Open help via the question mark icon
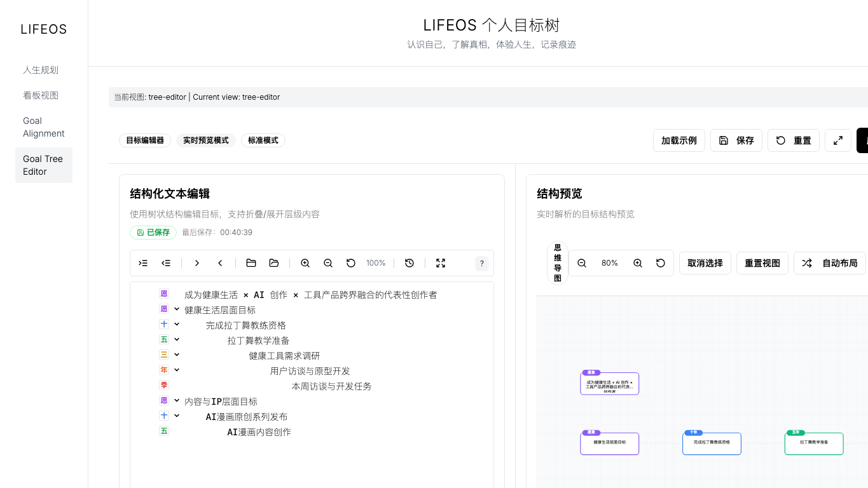868x488 pixels. [x=481, y=262]
